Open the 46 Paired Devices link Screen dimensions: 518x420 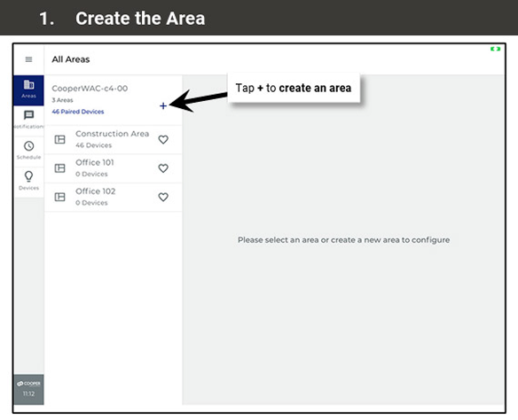click(78, 112)
